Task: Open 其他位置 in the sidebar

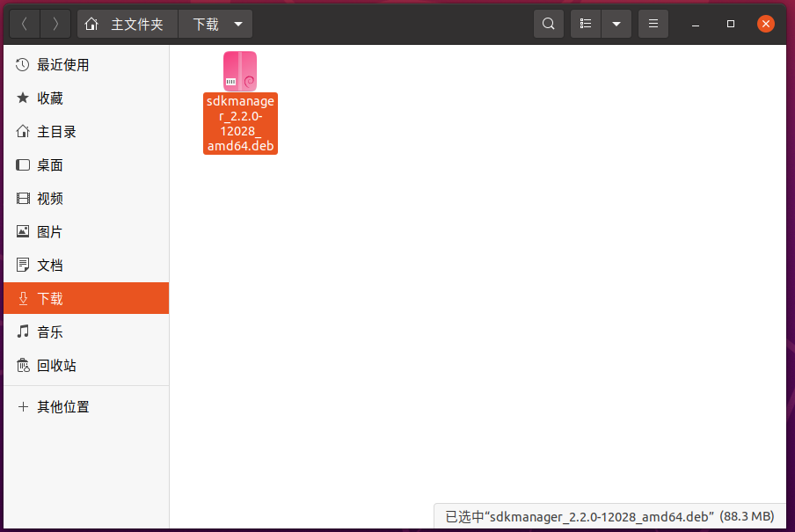Action: tap(86, 407)
